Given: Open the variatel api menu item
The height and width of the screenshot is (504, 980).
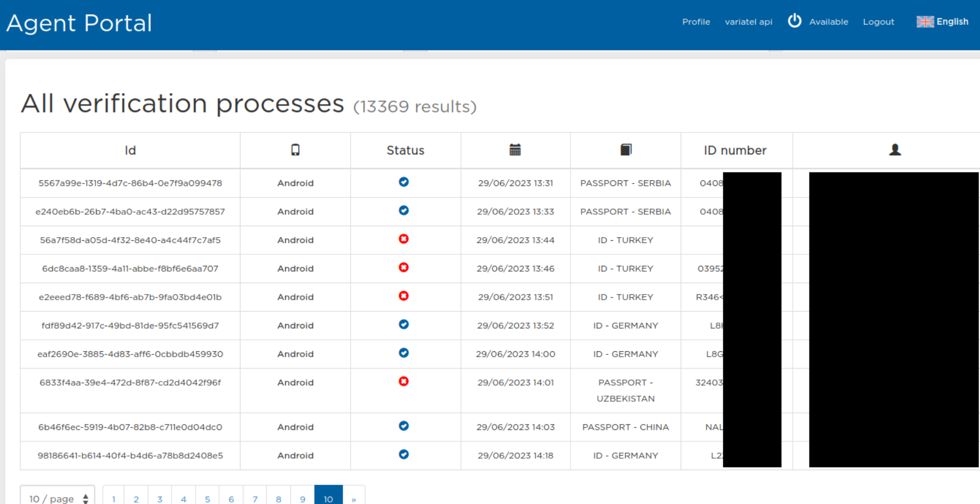Looking at the screenshot, I should 748,22.
